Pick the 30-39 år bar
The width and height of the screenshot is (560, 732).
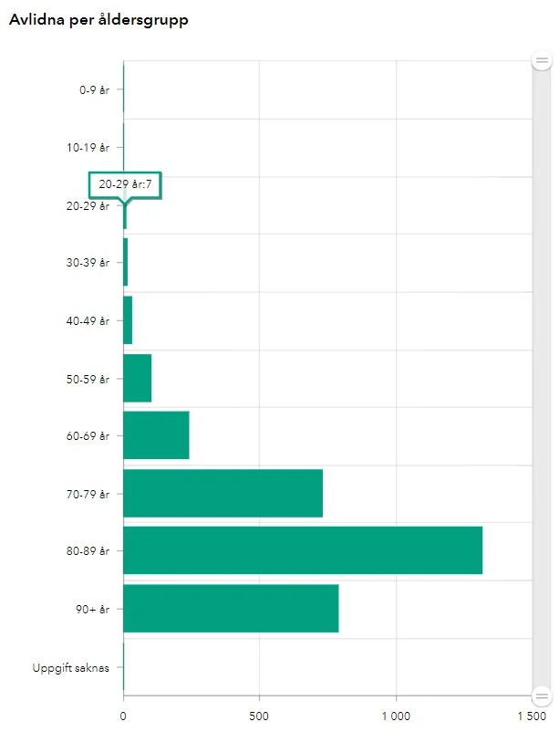pyautogui.click(x=126, y=263)
